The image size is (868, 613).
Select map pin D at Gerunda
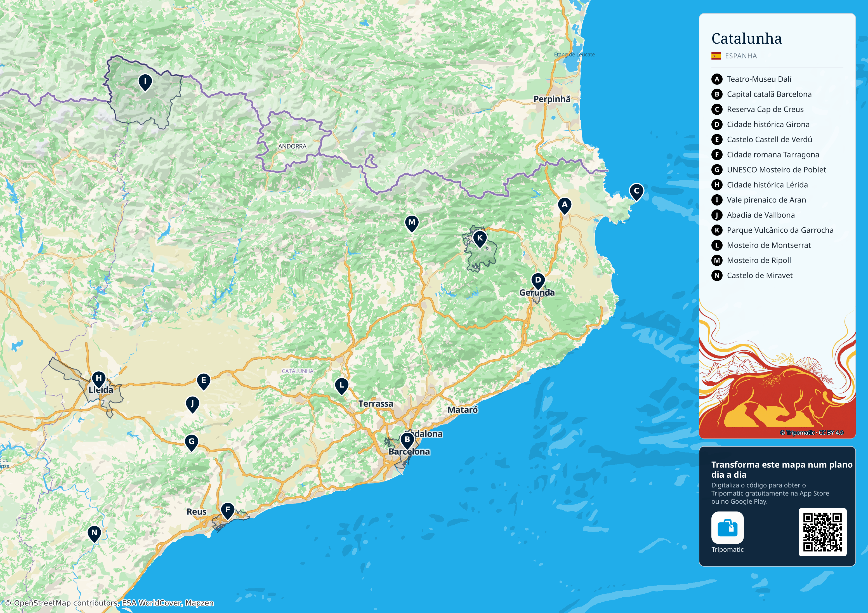pyautogui.click(x=538, y=281)
